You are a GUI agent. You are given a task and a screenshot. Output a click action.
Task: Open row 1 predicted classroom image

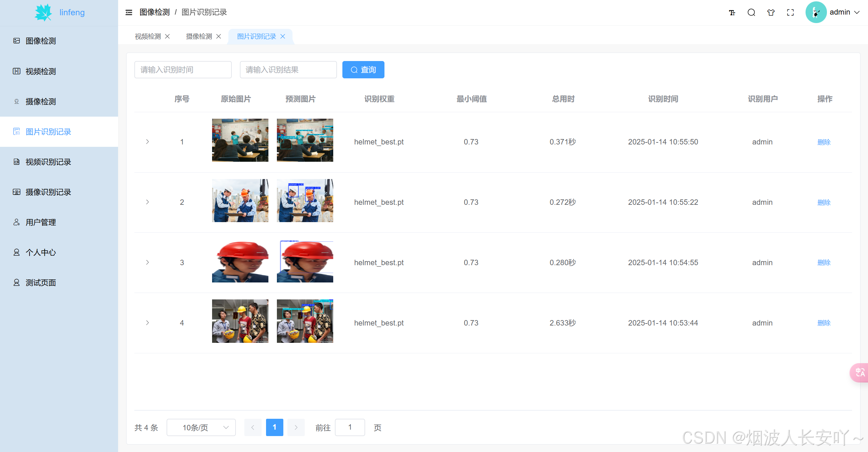click(305, 140)
